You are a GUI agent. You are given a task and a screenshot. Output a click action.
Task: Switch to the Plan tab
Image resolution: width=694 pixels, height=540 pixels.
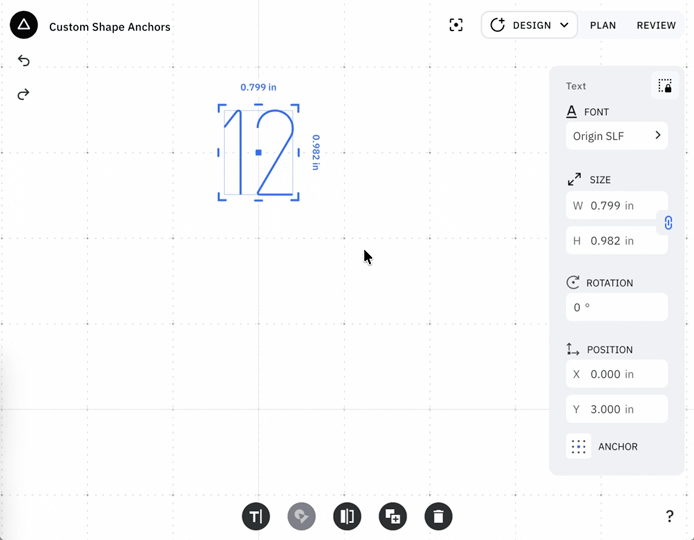tap(603, 25)
